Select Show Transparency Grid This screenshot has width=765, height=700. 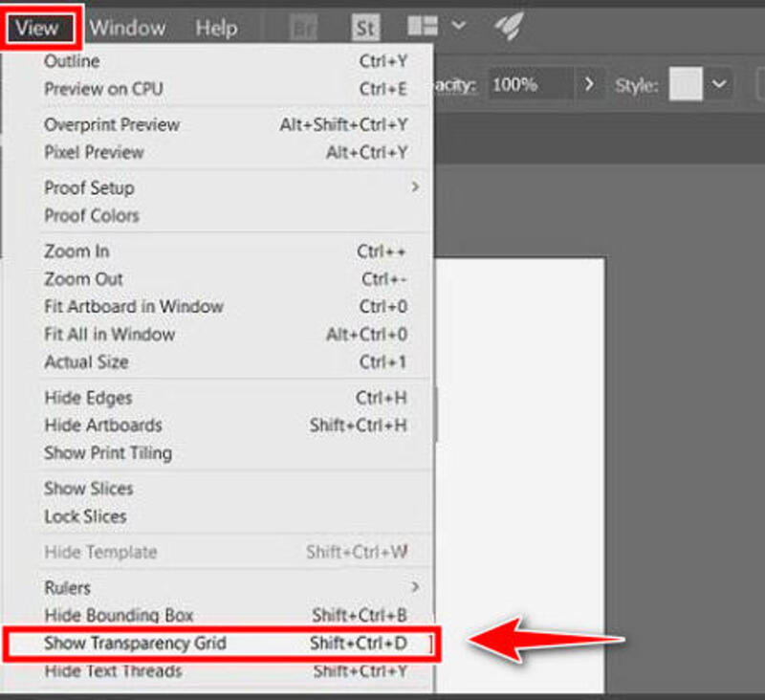(222, 644)
